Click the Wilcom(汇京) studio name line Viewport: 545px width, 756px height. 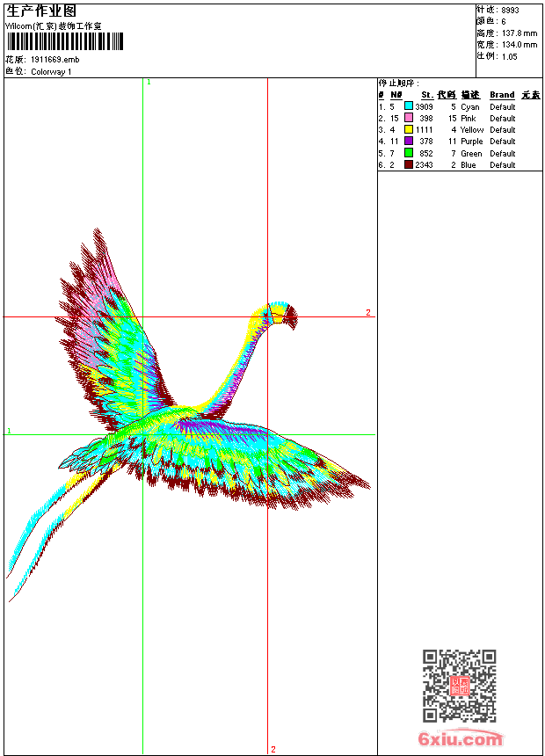[54, 26]
